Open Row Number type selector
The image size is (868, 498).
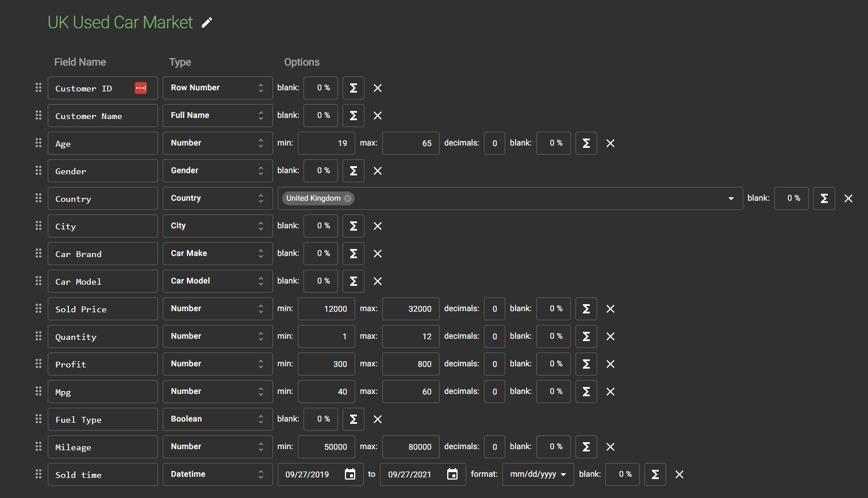(218, 88)
